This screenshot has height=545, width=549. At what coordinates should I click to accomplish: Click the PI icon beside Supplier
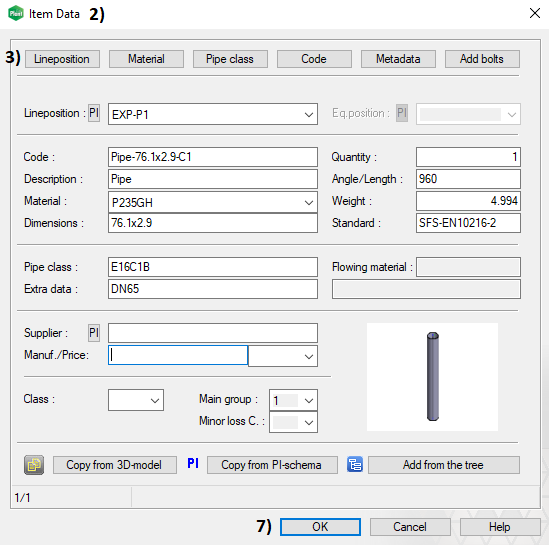pos(94,333)
